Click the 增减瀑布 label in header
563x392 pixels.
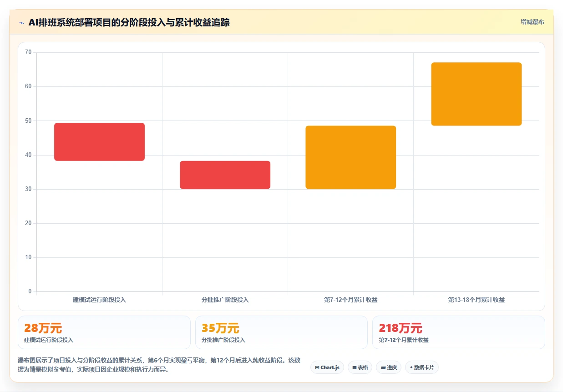[533, 22]
